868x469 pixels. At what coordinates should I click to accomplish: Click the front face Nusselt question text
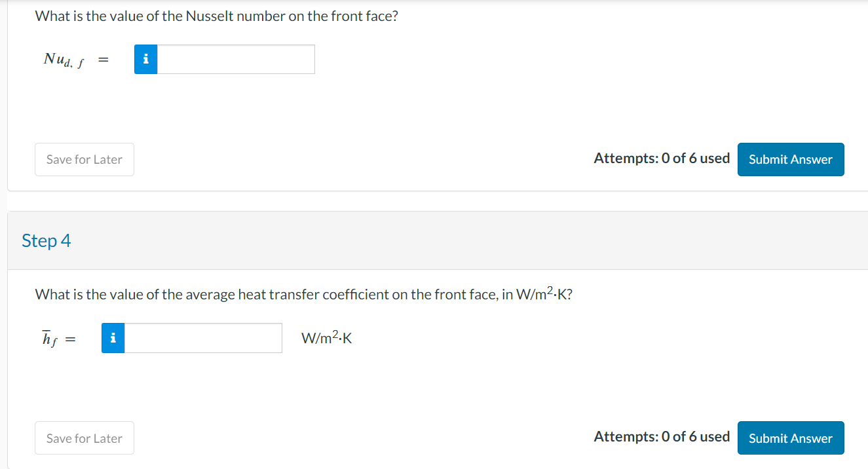(x=216, y=16)
